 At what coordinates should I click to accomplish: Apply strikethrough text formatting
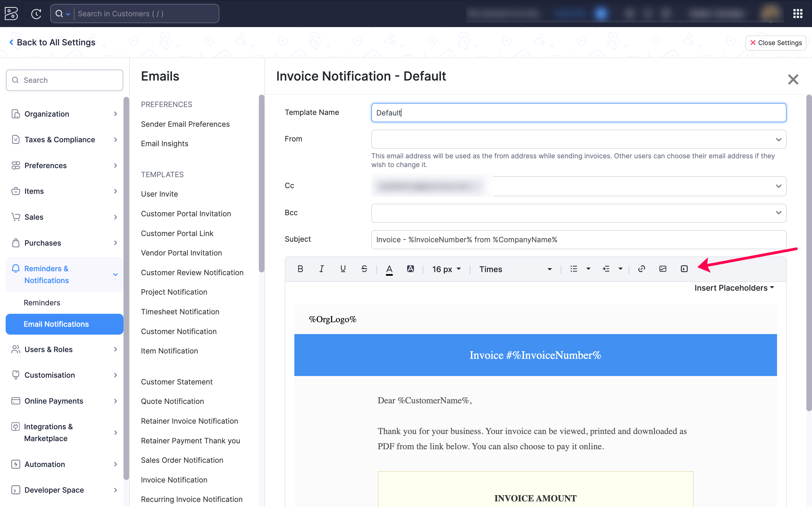click(x=364, y=269)
